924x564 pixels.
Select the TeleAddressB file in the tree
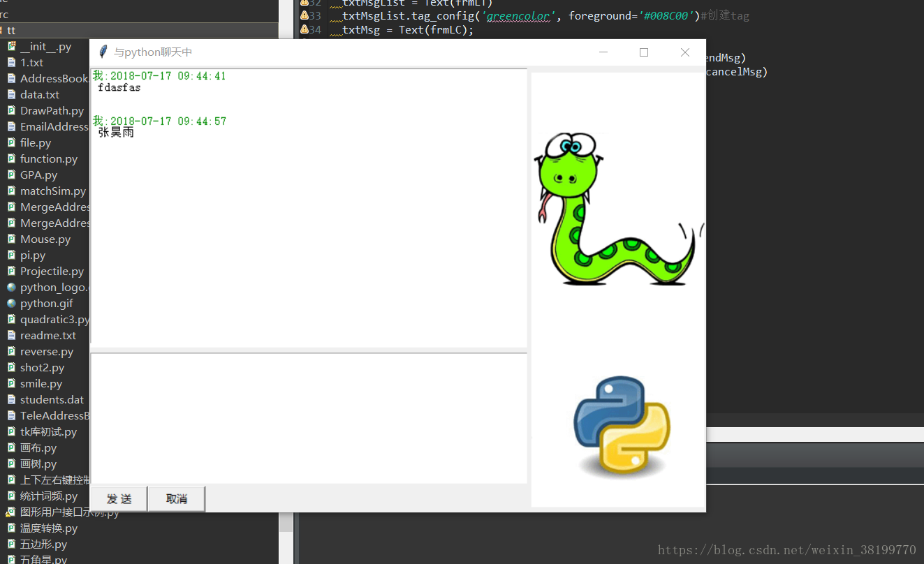54,415
